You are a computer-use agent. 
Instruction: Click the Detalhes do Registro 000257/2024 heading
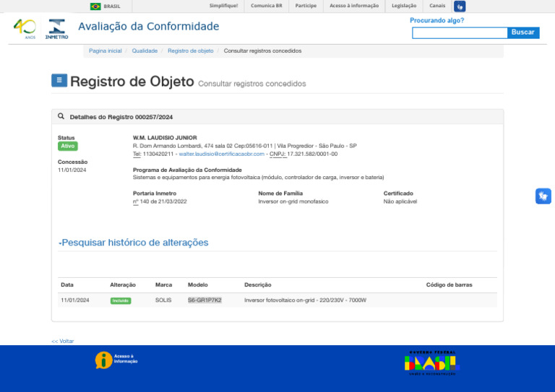pyautogui.click(x=121, y=117)
